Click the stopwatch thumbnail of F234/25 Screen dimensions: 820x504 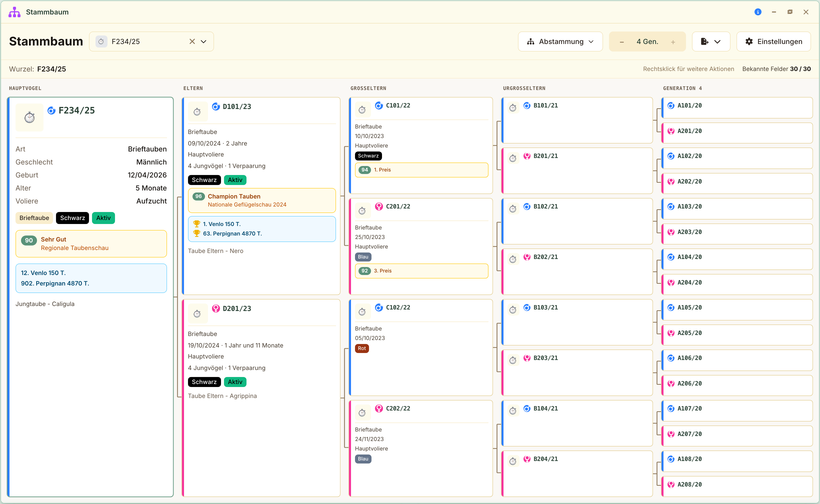coord(29,117)
